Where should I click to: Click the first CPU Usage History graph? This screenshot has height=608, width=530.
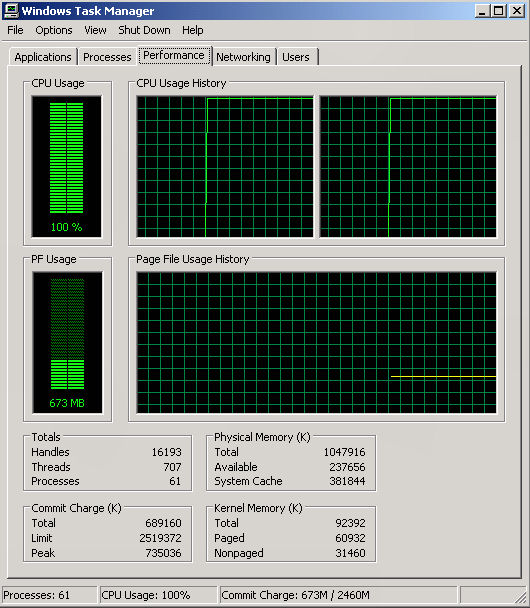pyautogui.click(x=225, y=167)
